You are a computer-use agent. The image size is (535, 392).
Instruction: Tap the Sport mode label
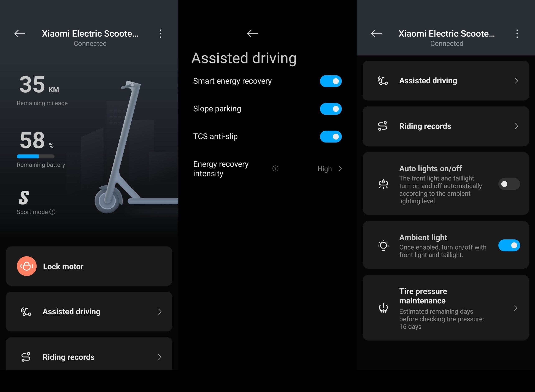click(x=32, y=212)
